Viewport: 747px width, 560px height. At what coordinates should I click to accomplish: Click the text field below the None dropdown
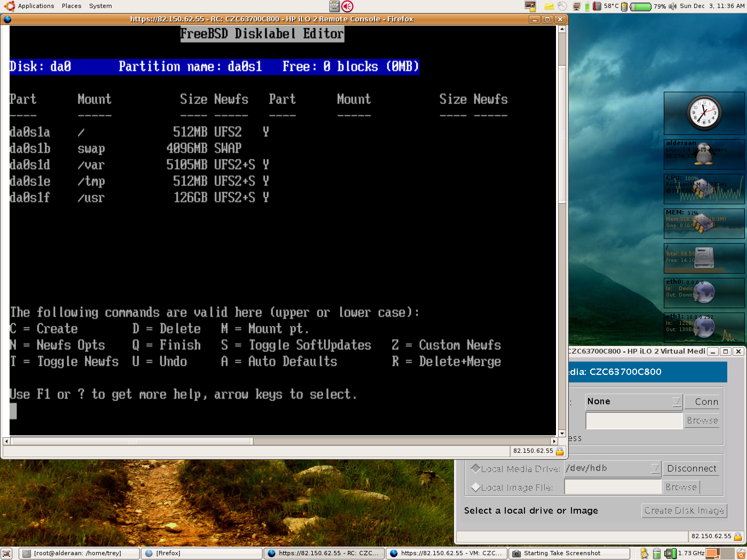[x=634, y=421]
